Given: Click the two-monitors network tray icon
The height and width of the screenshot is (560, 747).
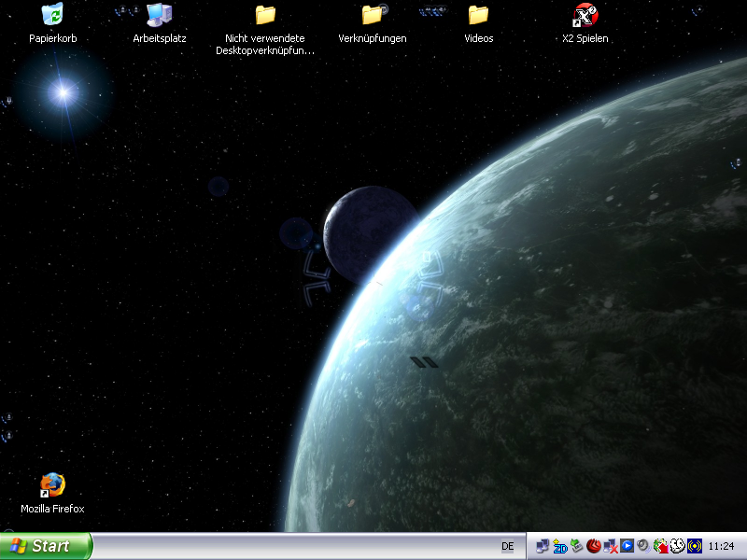Looking at the screenshot, I should (543, 546).
